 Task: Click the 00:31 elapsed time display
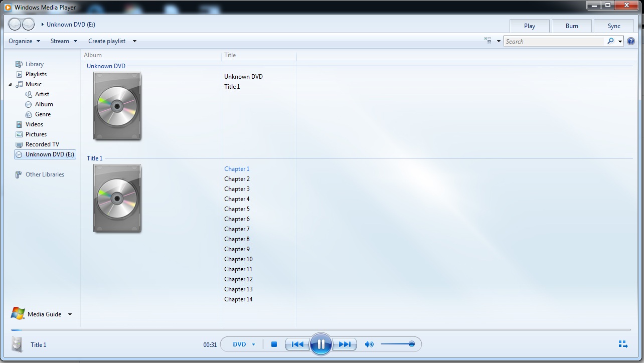210,345
